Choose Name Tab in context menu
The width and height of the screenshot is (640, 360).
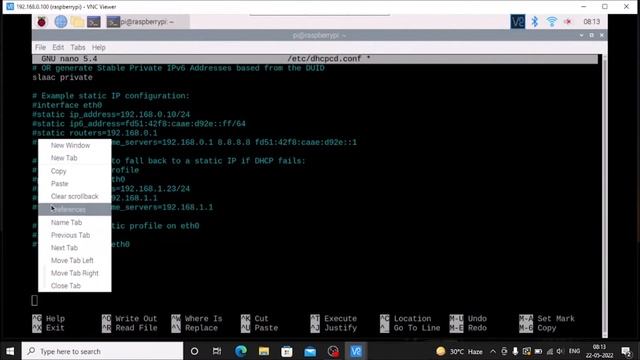(74, 222)
